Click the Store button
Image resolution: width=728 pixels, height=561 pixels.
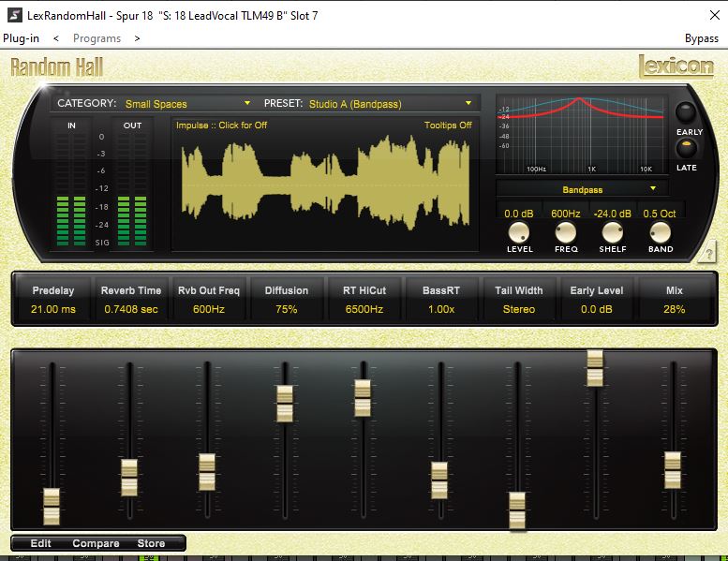point(151,543)
